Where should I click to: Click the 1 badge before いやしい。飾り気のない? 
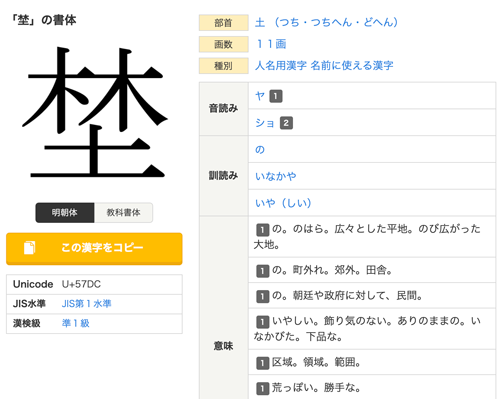click(262, 322)
